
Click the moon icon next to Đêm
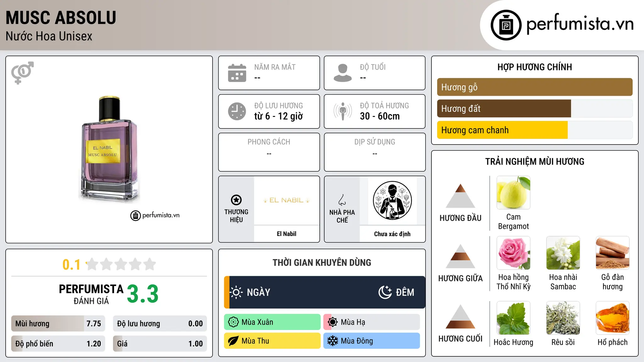pyautogui.click(x=385, y=292)
